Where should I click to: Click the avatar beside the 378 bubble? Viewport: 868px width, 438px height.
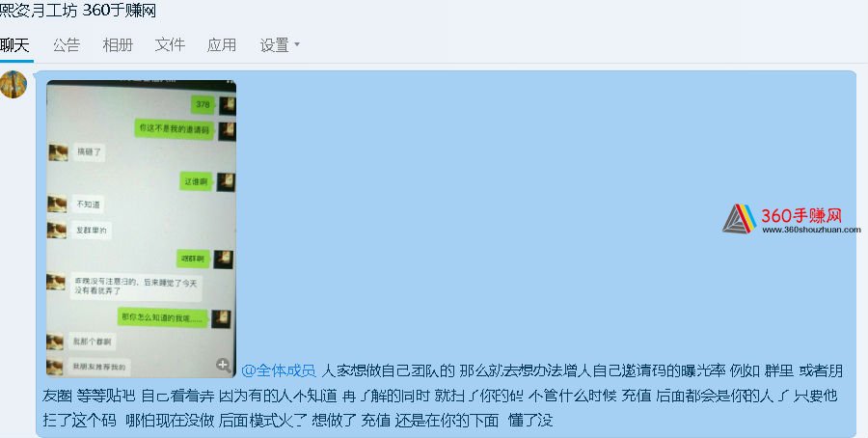pos(227,105)
